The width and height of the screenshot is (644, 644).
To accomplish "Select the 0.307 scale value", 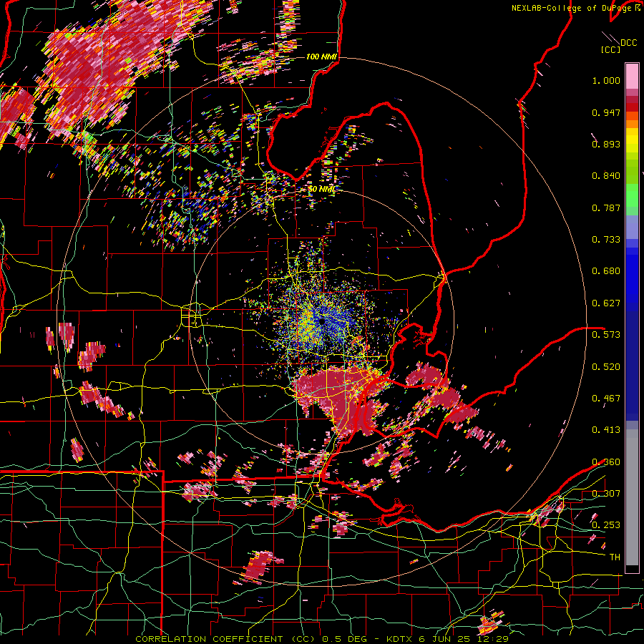I will point(606,494).
